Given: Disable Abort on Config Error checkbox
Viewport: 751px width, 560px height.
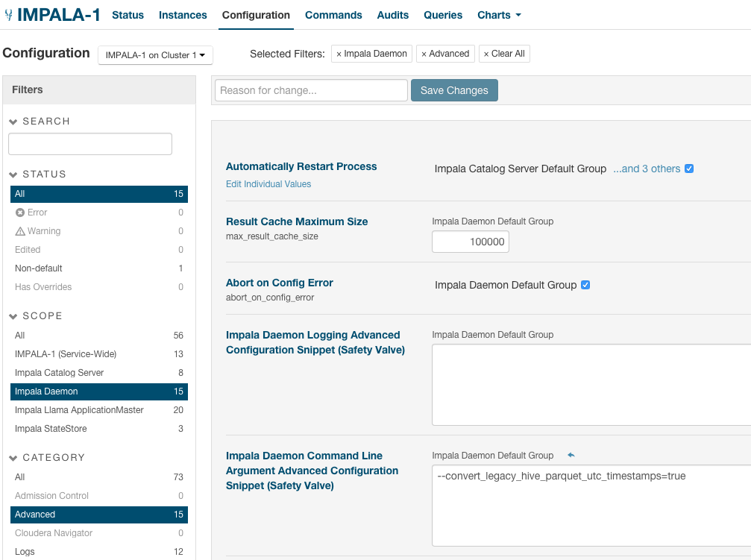Looking at the screenshot, I should pyautogui.click(x=585, y=285).
